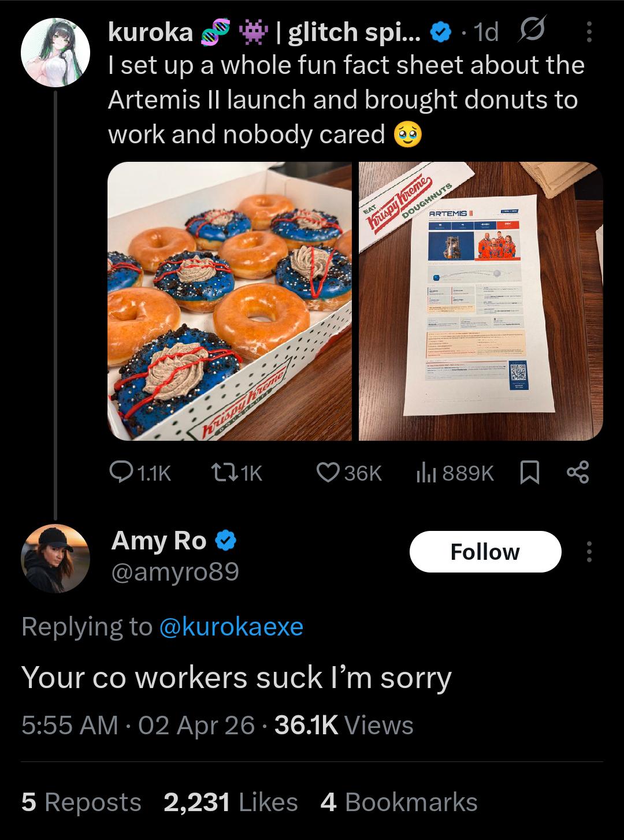This screenshot has width=624, height=840.
Task: View the 2,231 Likes list
Action: point(231,802)
